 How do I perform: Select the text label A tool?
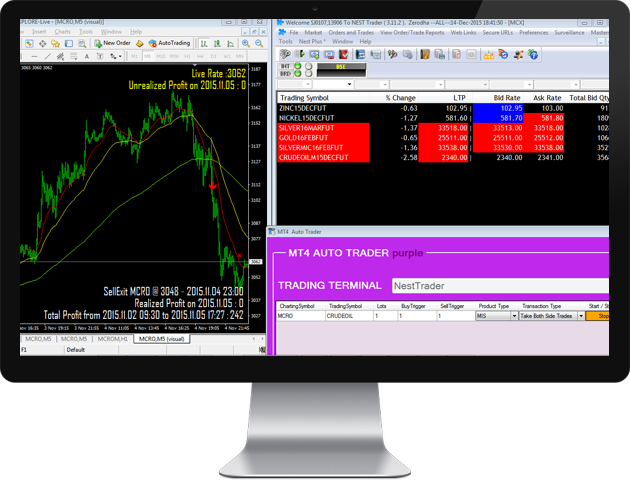tap(86, 57)
